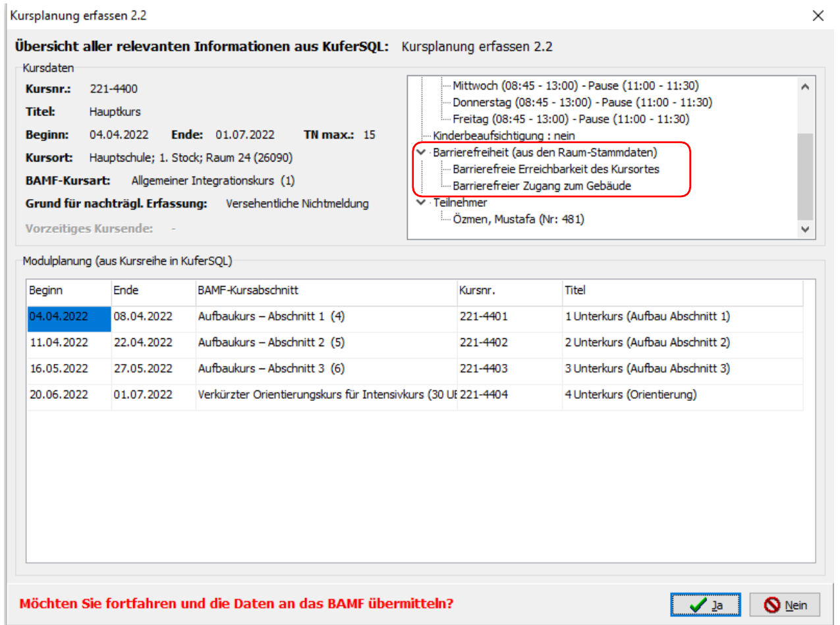This screenshot has height=625, width=840.
Task: Click the Ende column header
Action: (153, 290)
